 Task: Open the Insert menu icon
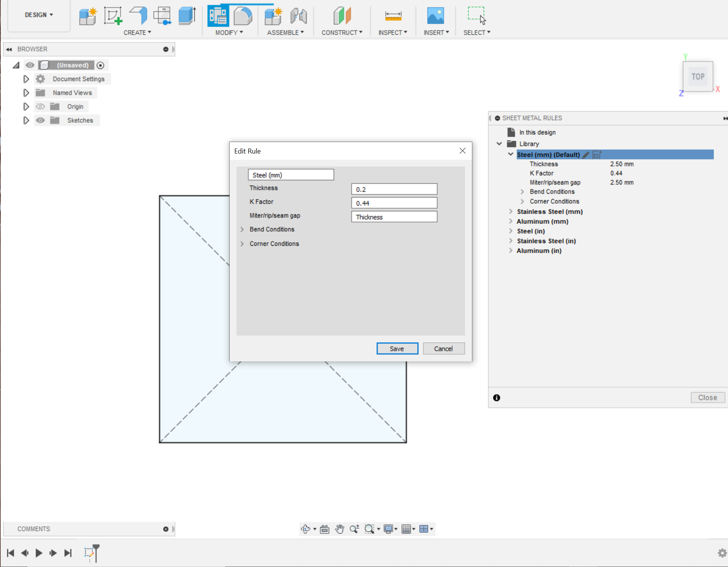click(436, 16)
